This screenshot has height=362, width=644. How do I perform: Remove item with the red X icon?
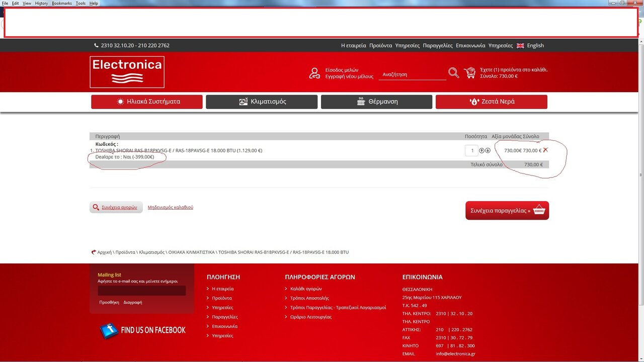(545, 150)
